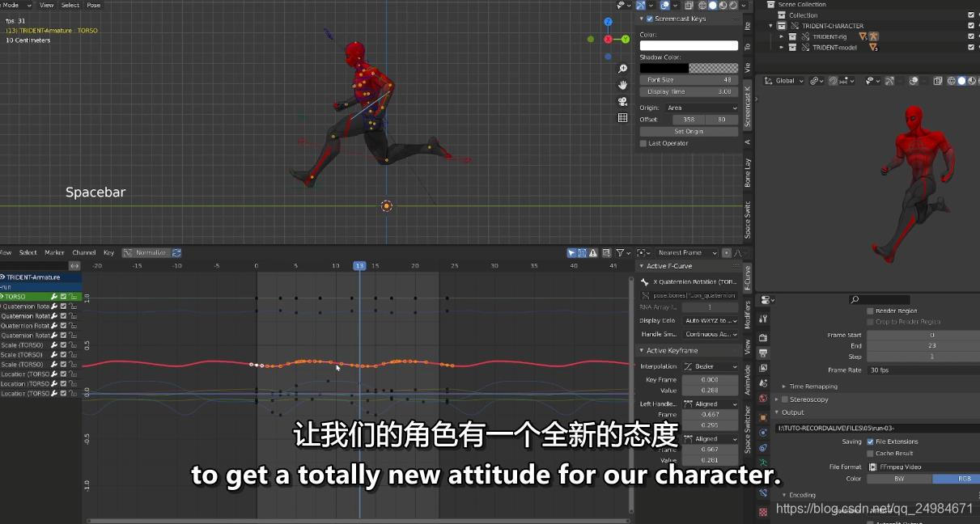
Task: Toggle TRIDENT-model collection checkbox
Action: point(971,47)
